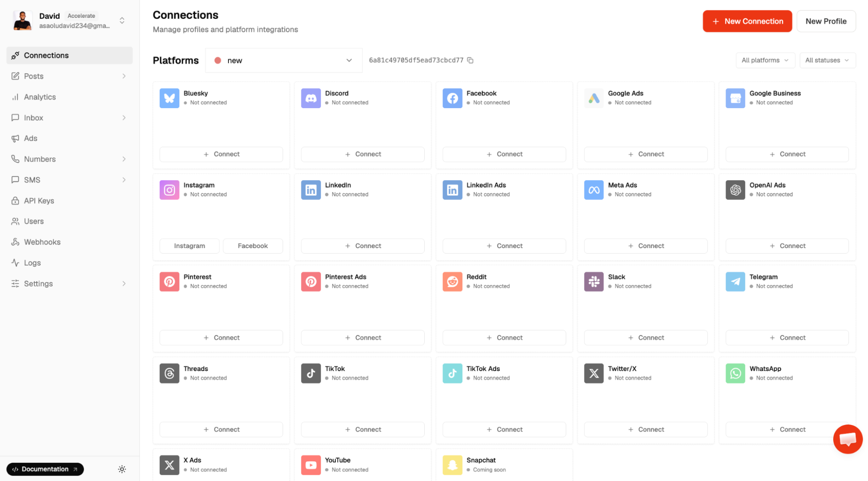Click the New Profile button
Viewport: 868px width, 481px height.
pos(826,21)
